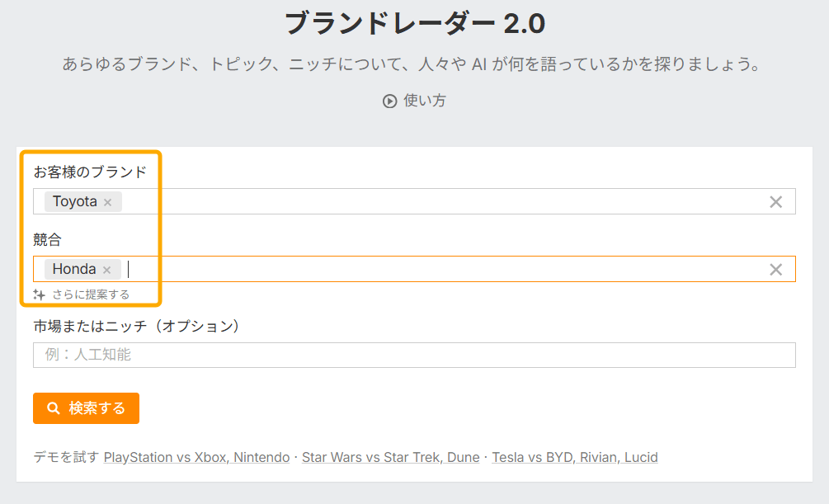Viewport: 829px width, 504px height.
Task: Try the Star Wars vs Star Trek demo
Action: [390, 457]
